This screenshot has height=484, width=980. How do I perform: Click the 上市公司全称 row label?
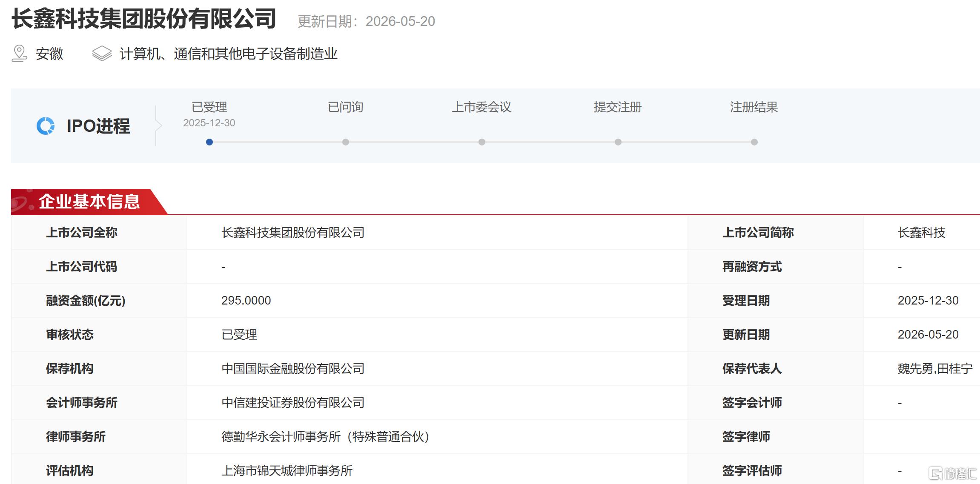click(x=82, y=233)
